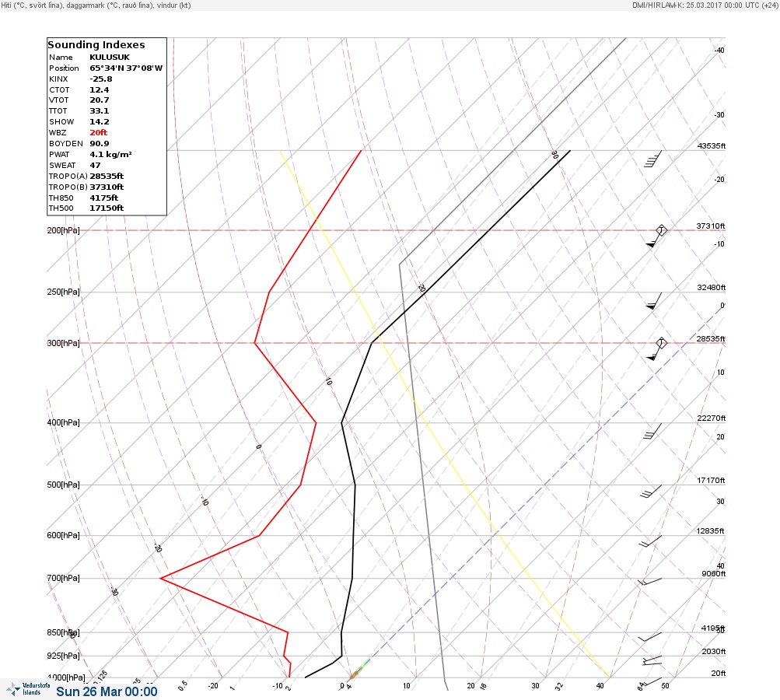Click the 'Sounding Indexes' title
780x700 pixels.
pyautogui.click(x=96, y=45)
